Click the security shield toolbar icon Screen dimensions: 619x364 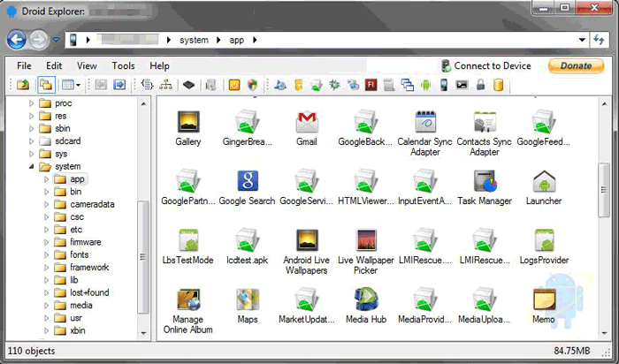(x=252, y=85)
